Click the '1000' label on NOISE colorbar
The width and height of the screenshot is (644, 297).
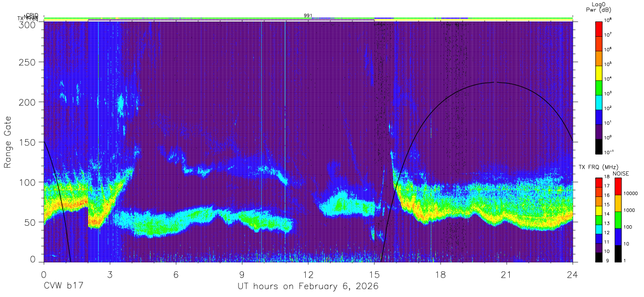629,210
